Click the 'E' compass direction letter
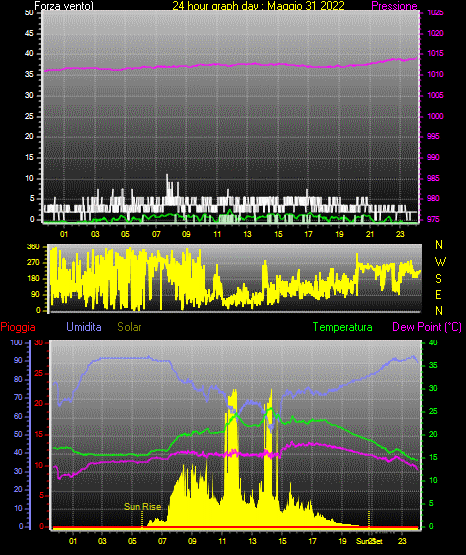 point(438,294)
